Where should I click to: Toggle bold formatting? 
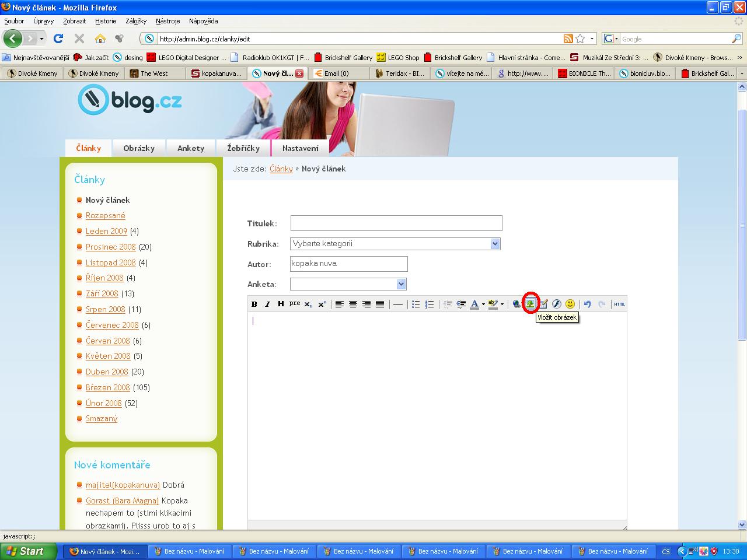click(254, 304)
